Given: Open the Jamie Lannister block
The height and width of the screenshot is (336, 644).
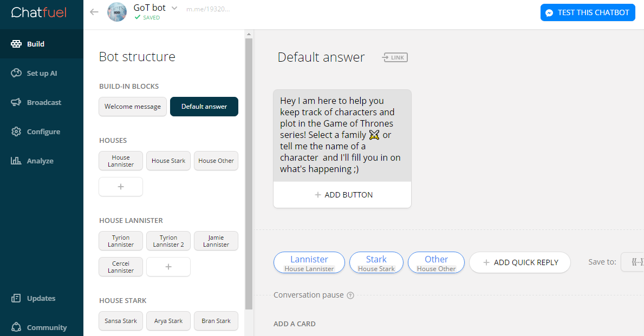Looking at the screenshot, I should (216, 241).
